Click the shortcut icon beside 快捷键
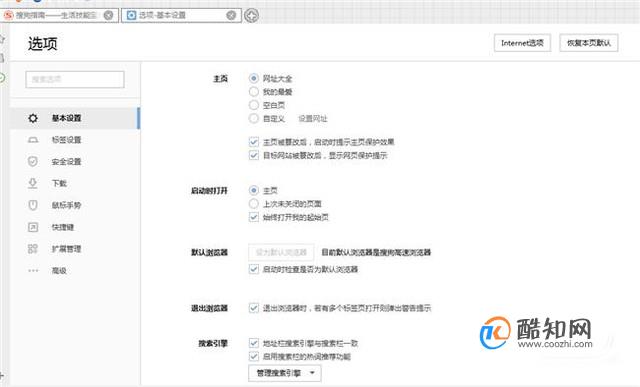Image resolution: width=640 pixels, height=387 pixels. 33,227
